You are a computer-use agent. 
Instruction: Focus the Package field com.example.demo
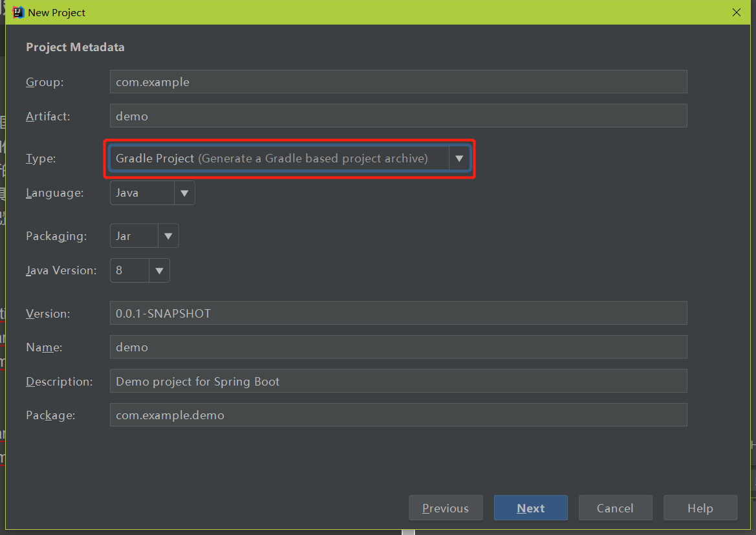pyautogui.click(x=398, y=415)
